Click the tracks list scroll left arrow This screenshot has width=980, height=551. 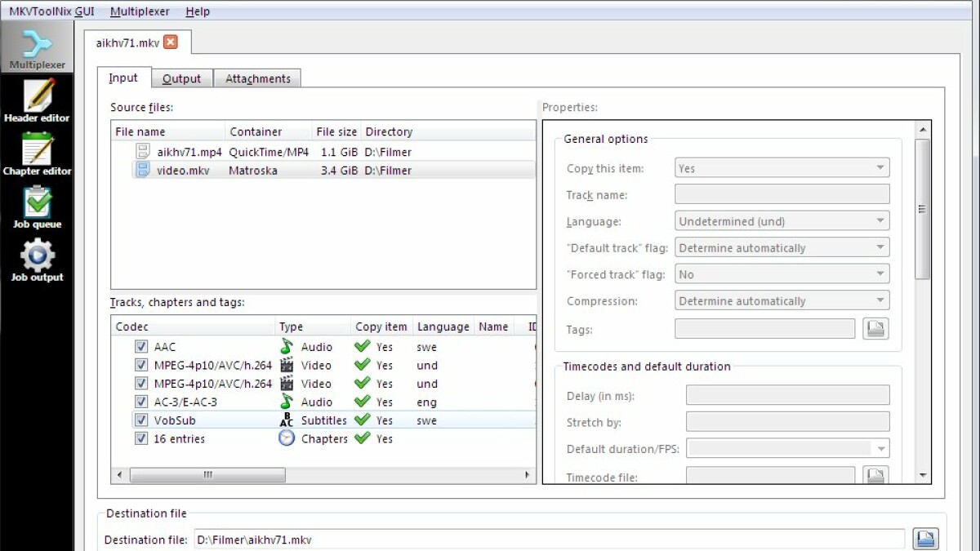point(119,474)
